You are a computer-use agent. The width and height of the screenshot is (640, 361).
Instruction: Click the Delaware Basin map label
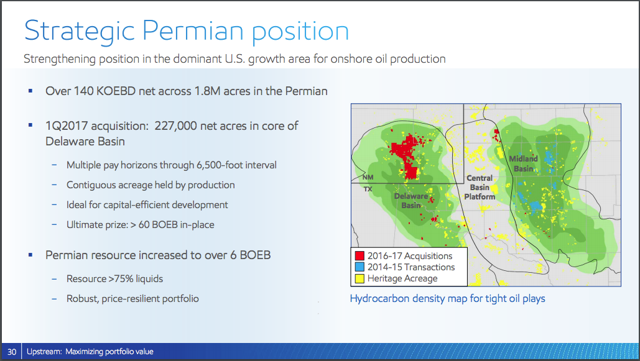tap(411, 201)
